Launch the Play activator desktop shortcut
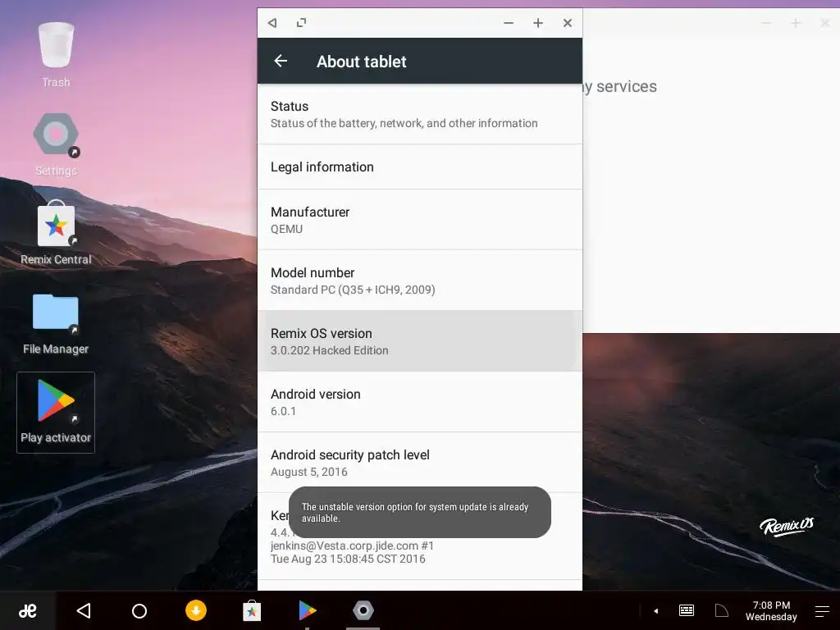840x630 pixels. 56,412
